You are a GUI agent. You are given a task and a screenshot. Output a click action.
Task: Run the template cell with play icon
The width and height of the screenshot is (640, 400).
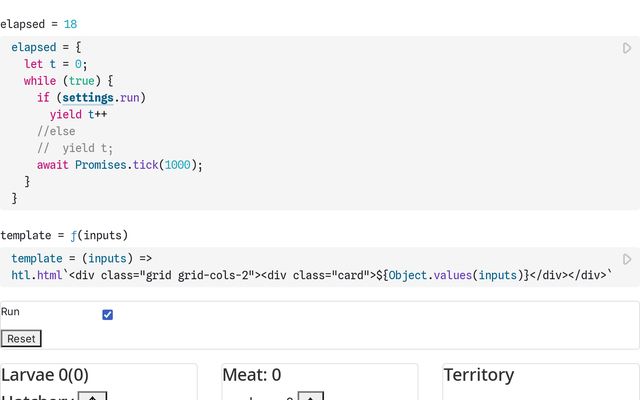point(627,259)
